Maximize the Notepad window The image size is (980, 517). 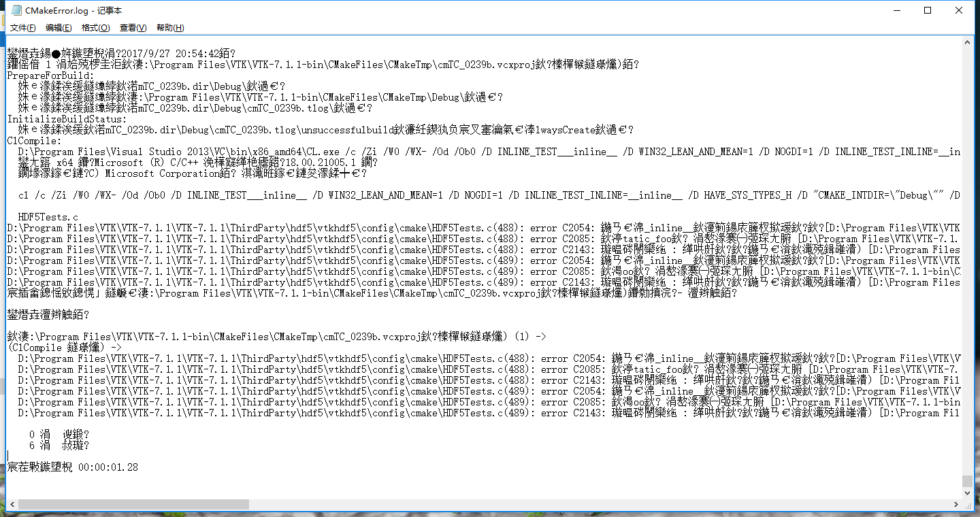click(928, 10)
